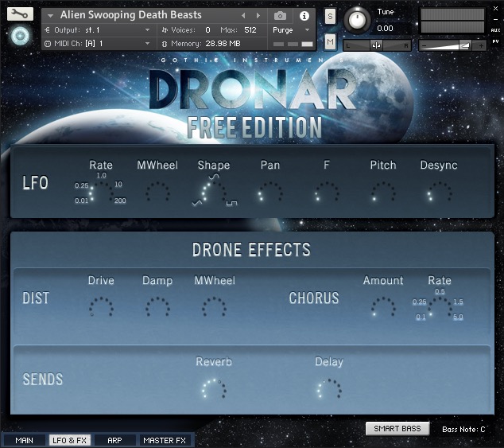504x448 pixels.
Task: Open the instrument name dropdown arrow
Action: pyautogui.click(x=50, y=15)
